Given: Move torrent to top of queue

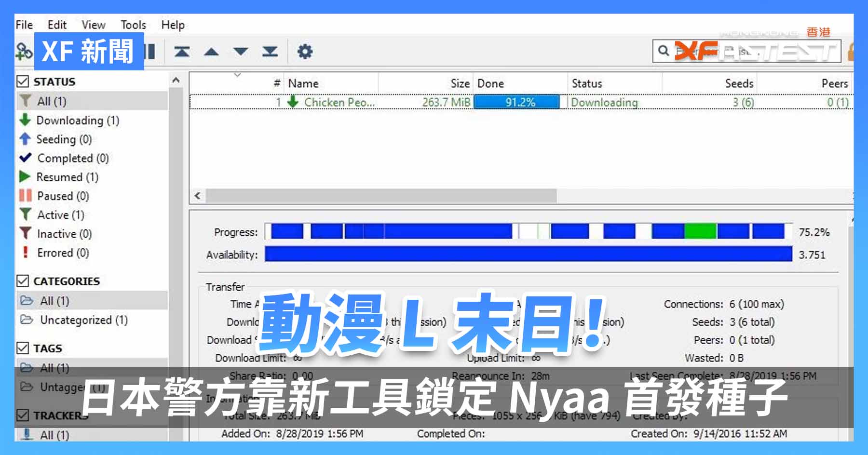Looking at the screenshot, I should click(x=182, y=51).
